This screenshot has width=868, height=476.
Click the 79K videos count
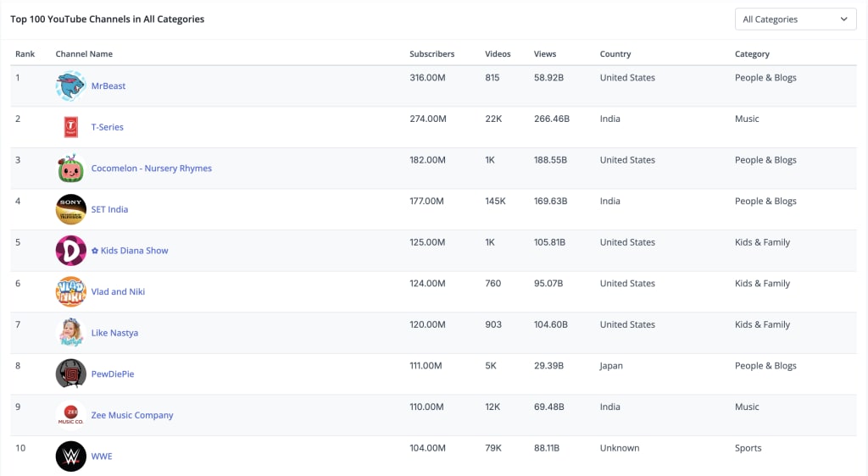(493, 448)
